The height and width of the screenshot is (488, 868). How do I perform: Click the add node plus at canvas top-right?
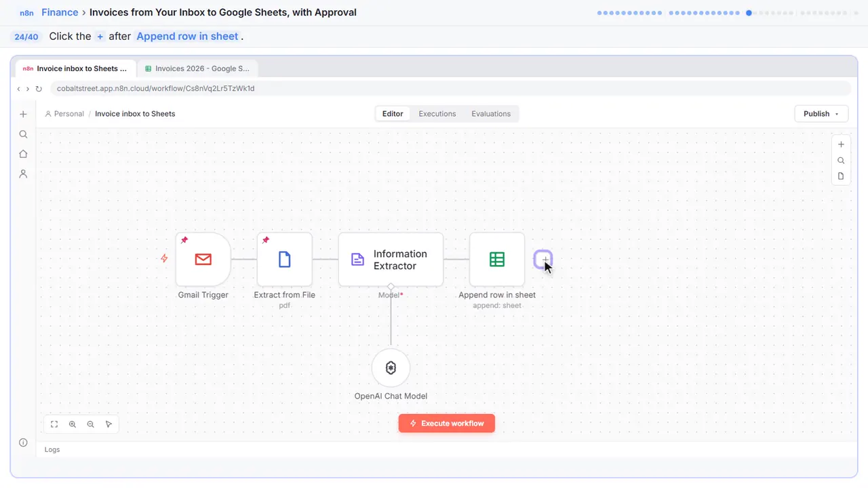(x=841, y=144)
